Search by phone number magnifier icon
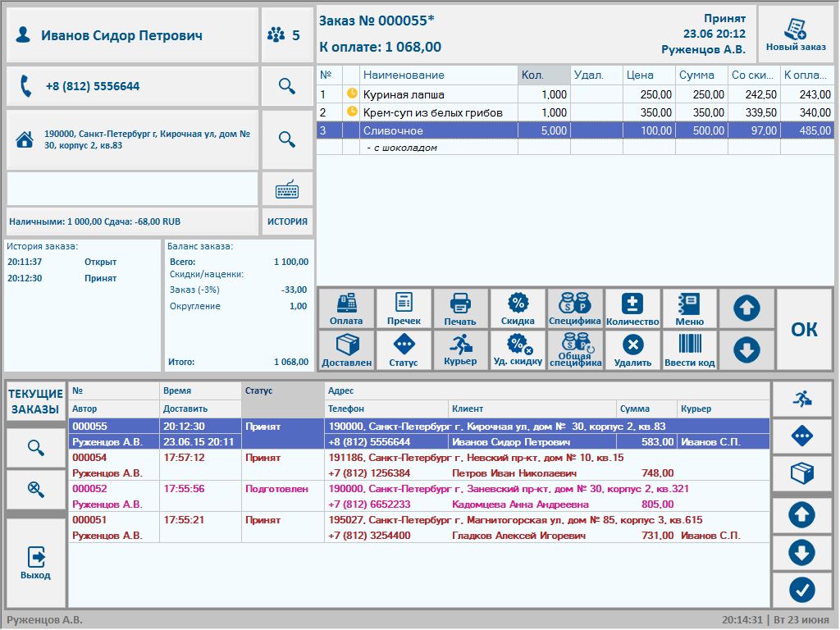 (x=287, y=86)
